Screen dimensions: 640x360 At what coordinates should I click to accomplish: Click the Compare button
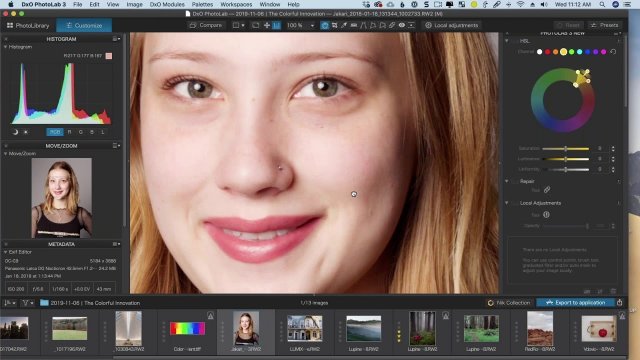pos(206,25)
